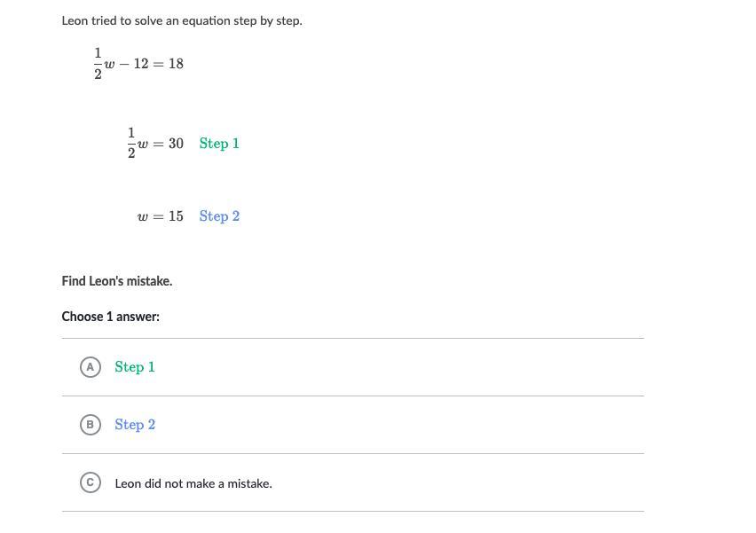Click blue Step 2 label beside equation
Screen dimensions: 756x533
pyautogui.click(x=219, y=216)
